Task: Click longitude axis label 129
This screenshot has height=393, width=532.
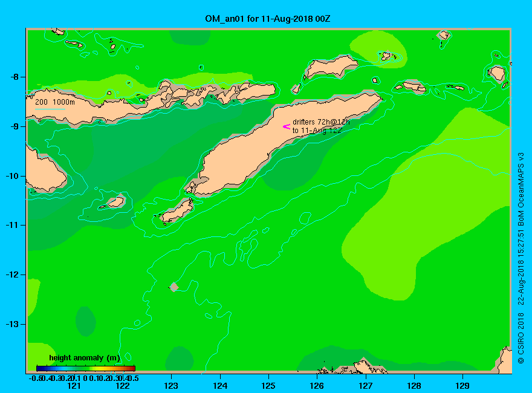Action: point(462,386)
